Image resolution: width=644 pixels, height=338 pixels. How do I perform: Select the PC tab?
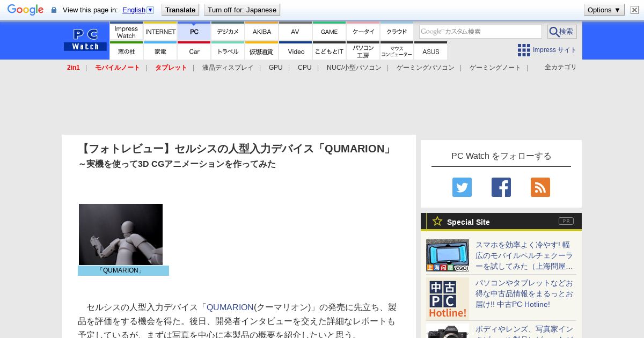(x=194, y=31)
